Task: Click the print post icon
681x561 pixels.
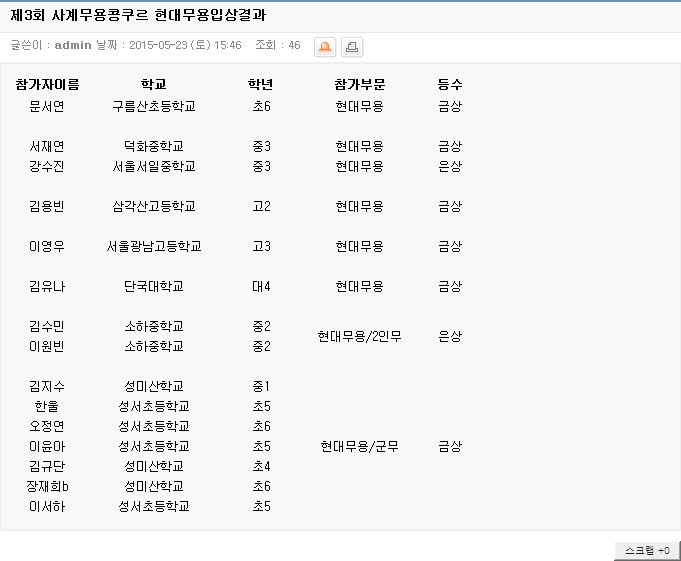Action: coord(352,47)
